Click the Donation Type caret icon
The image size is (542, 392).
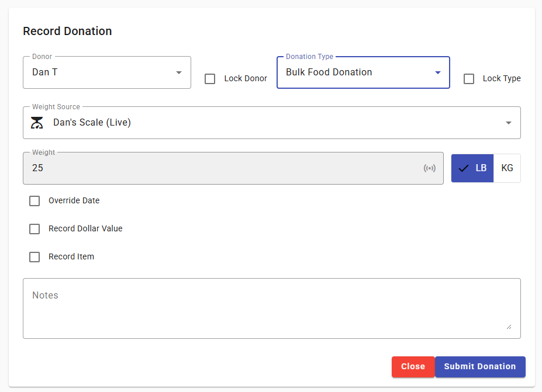tap(437, 72)
